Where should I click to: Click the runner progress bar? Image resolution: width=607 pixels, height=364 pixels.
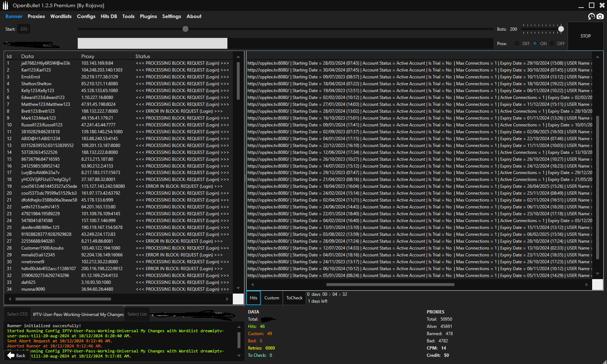coord(286,43)
